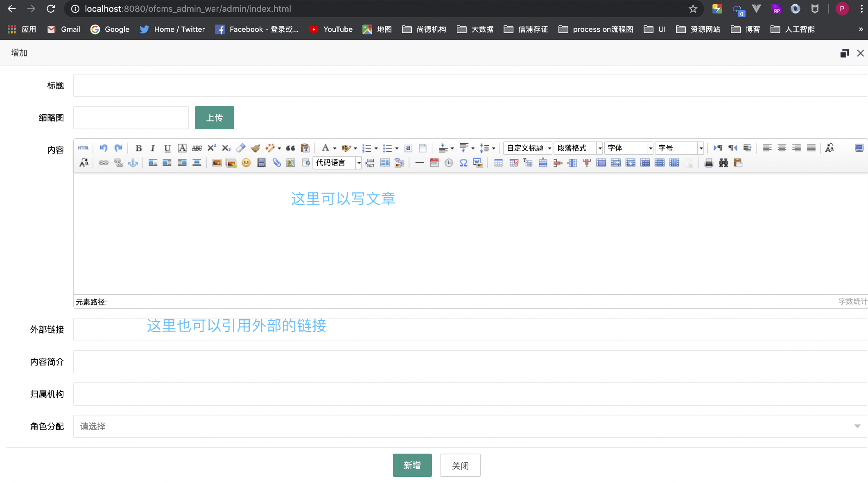Screen dimensions: 868x483
Task: Click the 上传 upload button
Action: pyautogui.click(x=214, y=117)
